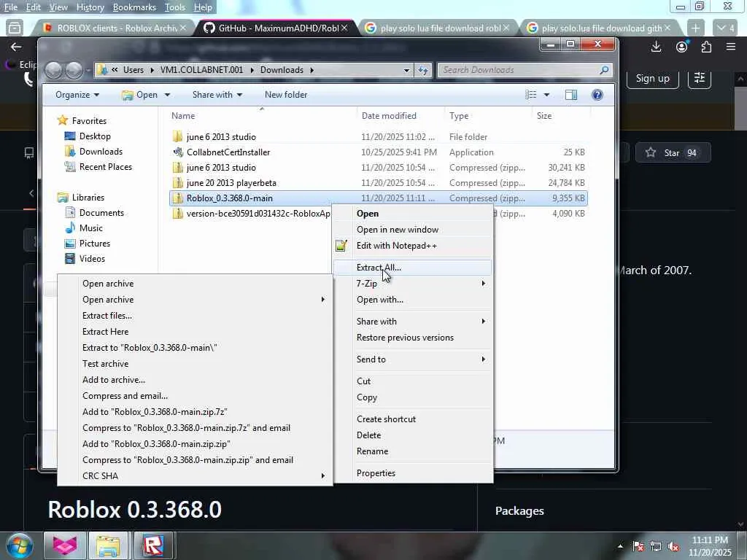Click the Videos library icon
This screenshot has height=560, width=747.
[x=70, y=259]
